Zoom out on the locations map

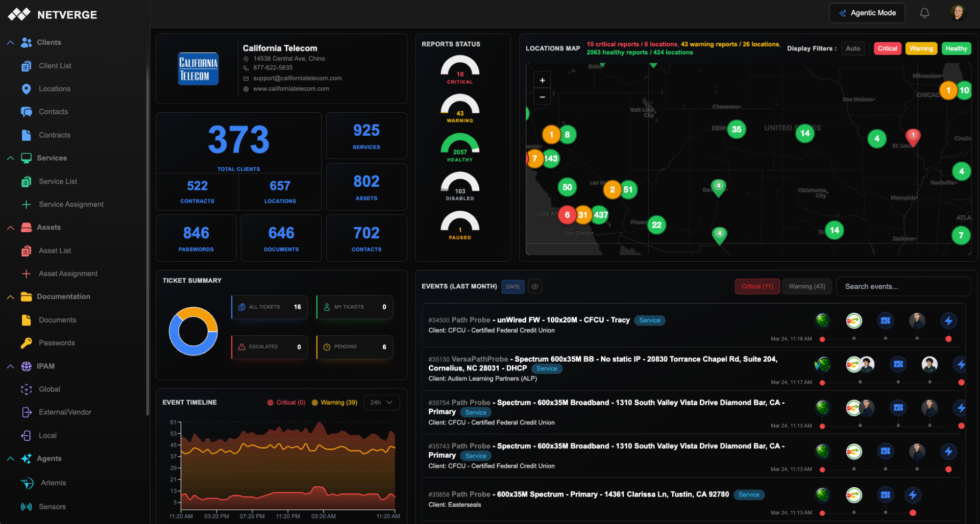pos(542,96)
